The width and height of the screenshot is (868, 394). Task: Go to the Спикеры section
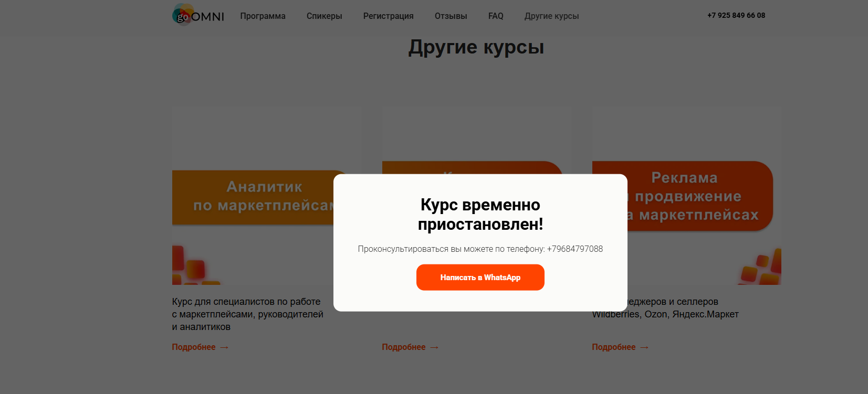coord(325,16)
